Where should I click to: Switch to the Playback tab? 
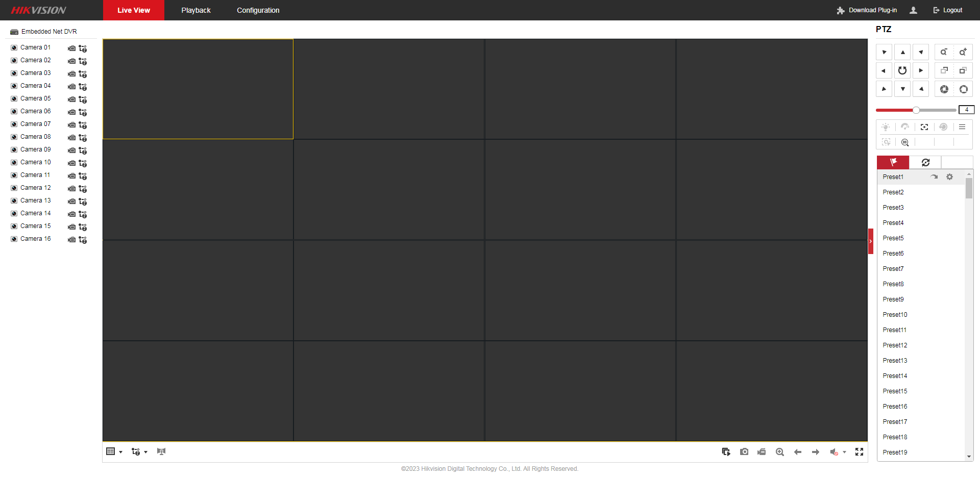pos(195,10)
